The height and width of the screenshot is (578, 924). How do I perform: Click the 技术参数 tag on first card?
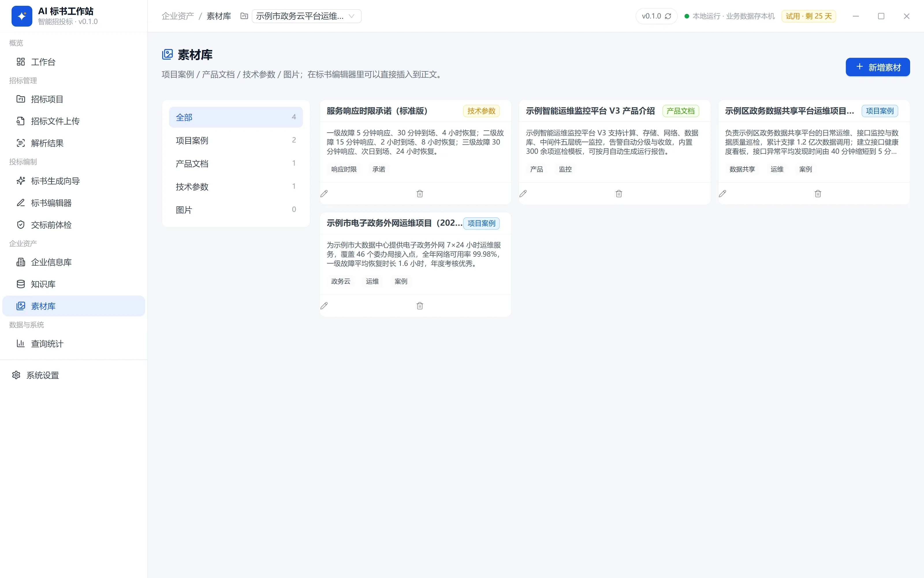pyautogui.click(x=481, y=111)
